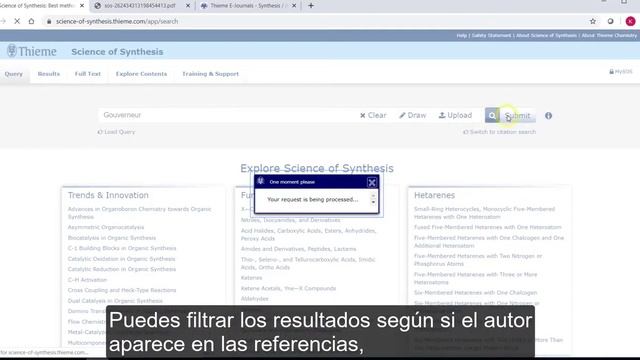This screenshot has width=640, height=360.
Task: Open C-1 Building Blocks in Organic Synthesis
Action: (x=122, y=248)
